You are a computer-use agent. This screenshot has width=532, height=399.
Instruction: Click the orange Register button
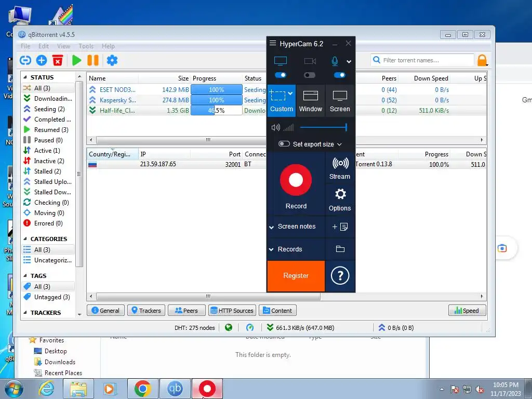(x=296, y=276)
